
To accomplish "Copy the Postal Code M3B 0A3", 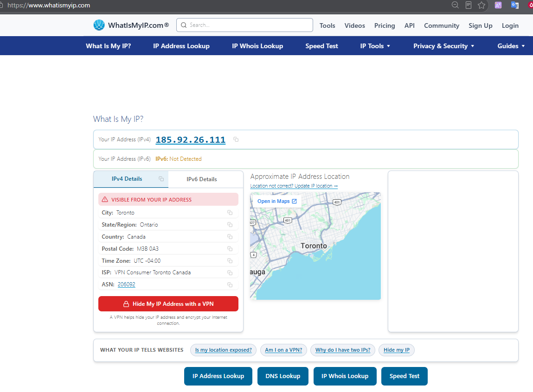I will click(230, 249).
